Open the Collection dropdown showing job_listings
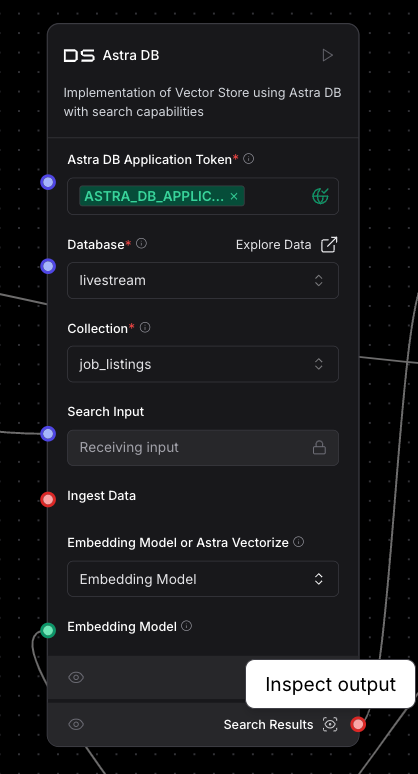This screenshot has height=774, width=418. point(203,364)
